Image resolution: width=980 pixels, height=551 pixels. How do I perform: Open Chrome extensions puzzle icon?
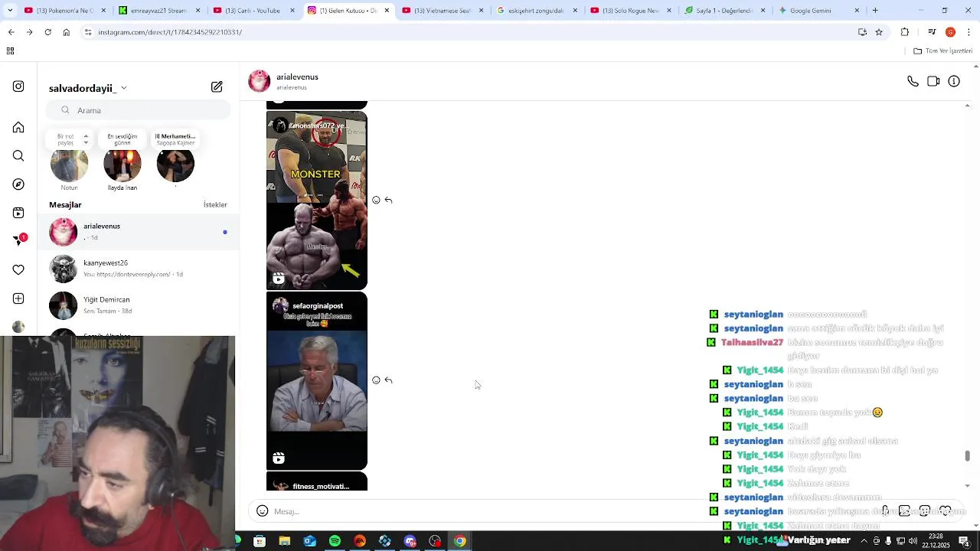[905, 32]
